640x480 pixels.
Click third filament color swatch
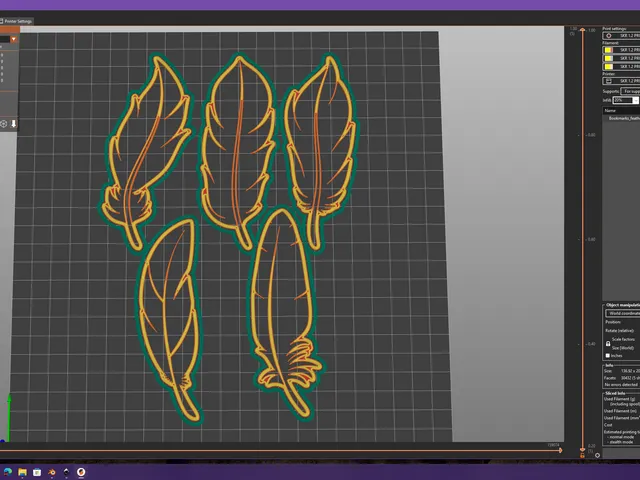(608, 66)
